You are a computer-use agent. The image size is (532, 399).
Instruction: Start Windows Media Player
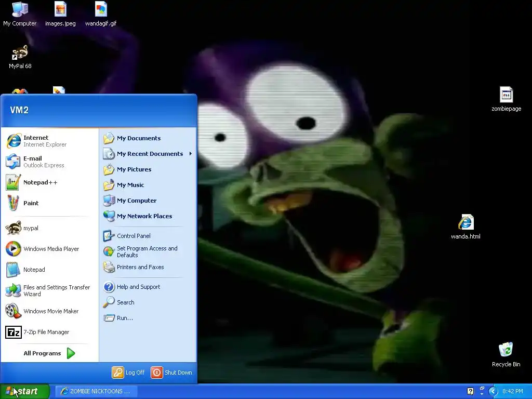point(49,249)
